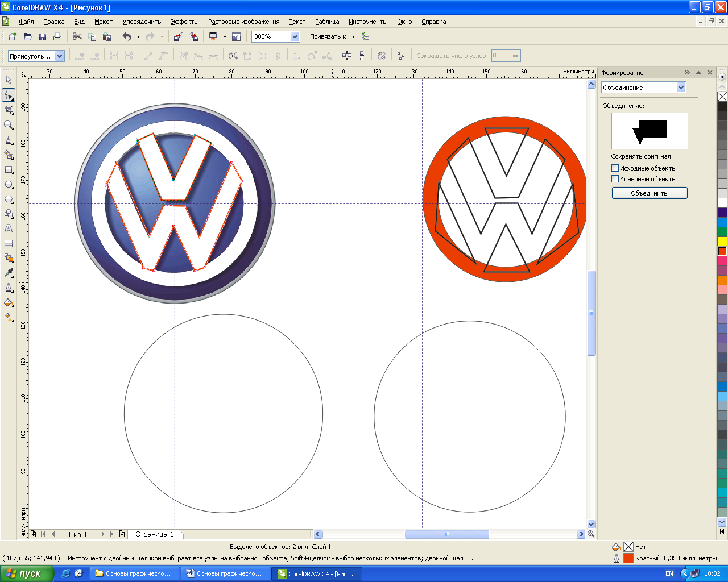Click the Объединить button
Viewport: 728px width, 582px height.
coord(650,193)
